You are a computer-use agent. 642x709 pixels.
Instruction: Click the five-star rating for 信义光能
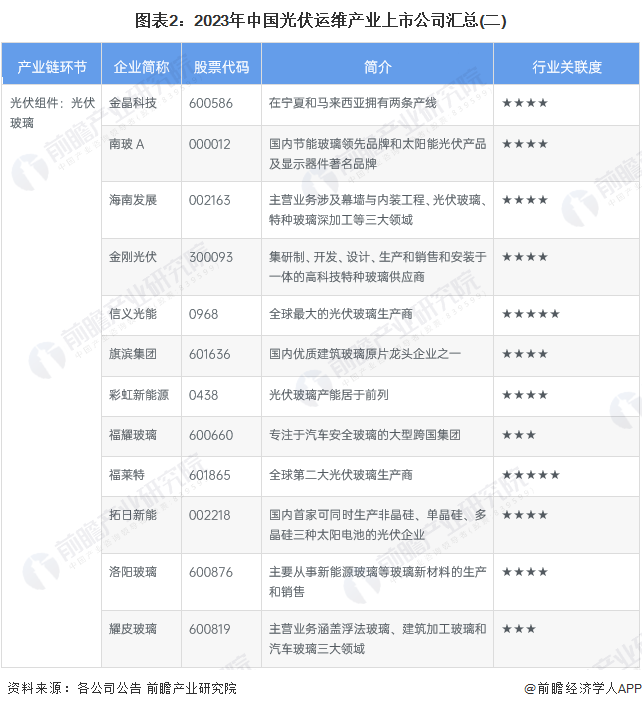[x=531, y=313]
